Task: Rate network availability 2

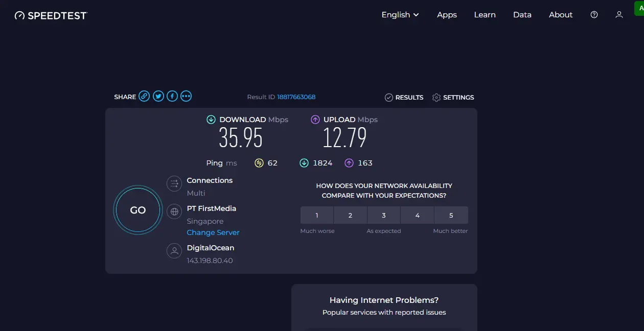Action: (350, 215)
